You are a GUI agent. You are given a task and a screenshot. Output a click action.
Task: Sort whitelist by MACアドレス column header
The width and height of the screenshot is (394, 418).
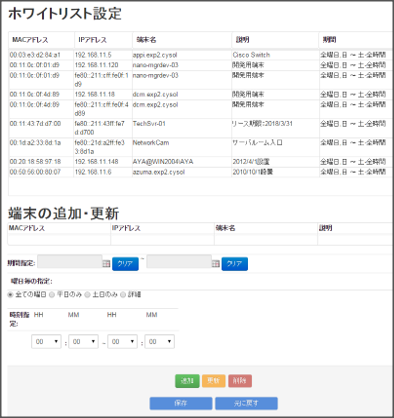point(41,40)
